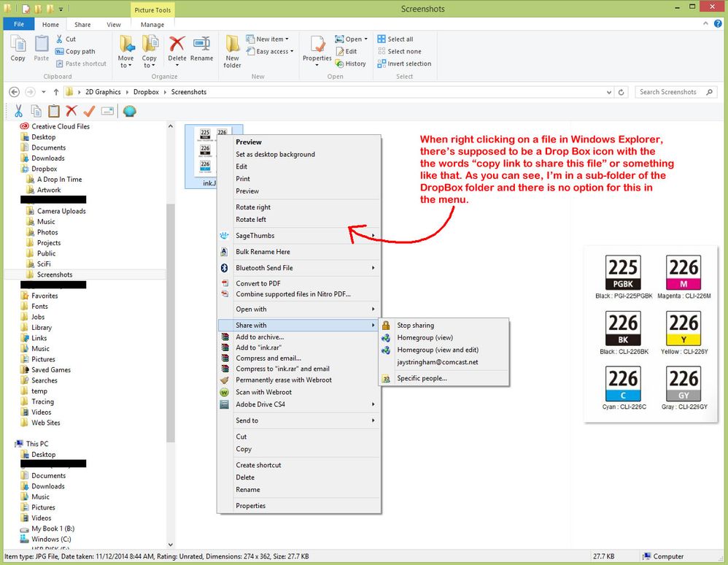This screenshot has width=728, height=565.
Task: Switch to the Share ribbon tab
Action: [82, 24]
